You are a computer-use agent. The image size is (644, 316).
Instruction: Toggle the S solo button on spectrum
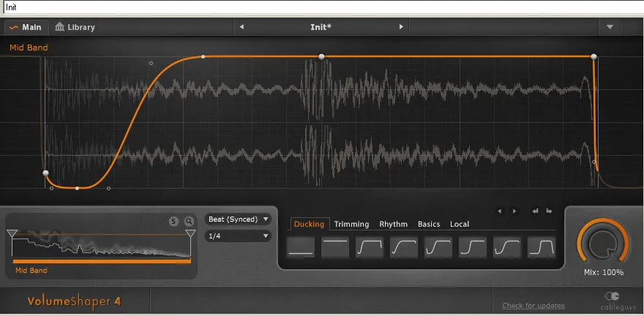173,221
